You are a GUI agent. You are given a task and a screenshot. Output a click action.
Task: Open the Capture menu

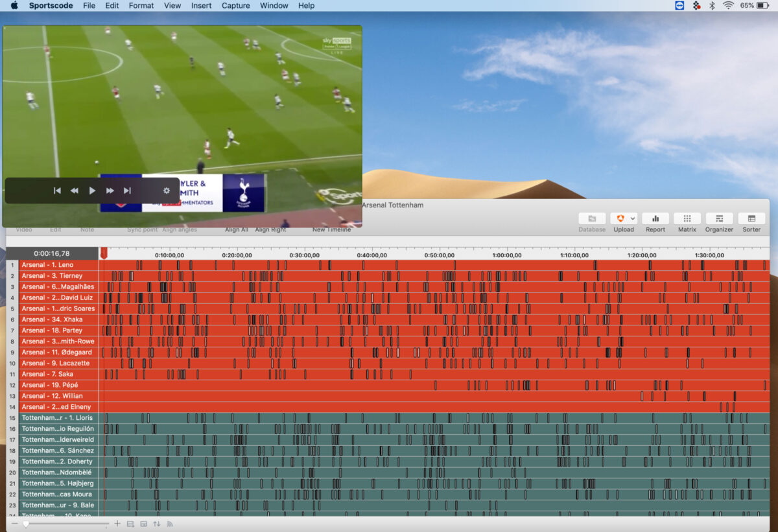235,5
